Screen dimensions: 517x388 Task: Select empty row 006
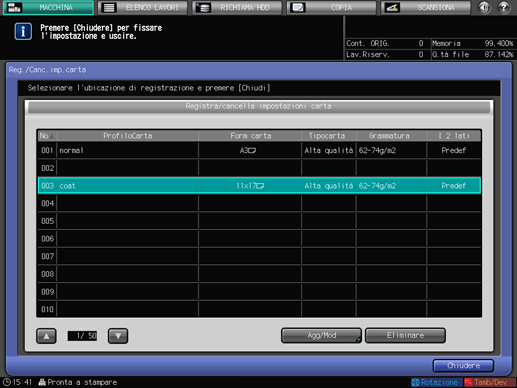pos(259,239)
